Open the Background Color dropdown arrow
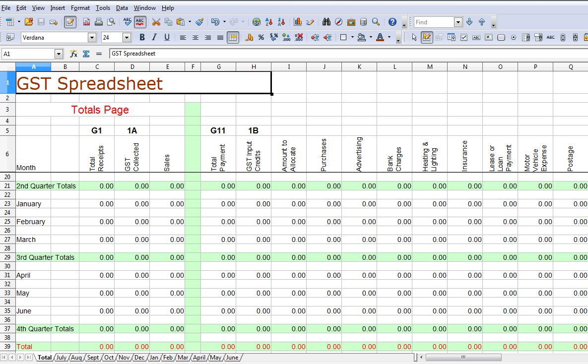Image resolution: width=588 pixels, height=364 pixels. click(370, 37)
